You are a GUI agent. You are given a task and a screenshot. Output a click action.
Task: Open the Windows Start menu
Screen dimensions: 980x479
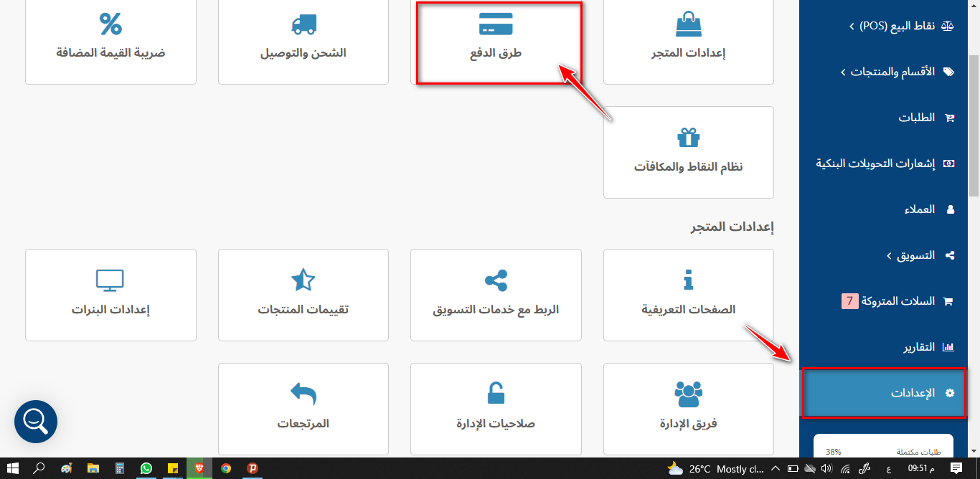pos(13,468)
